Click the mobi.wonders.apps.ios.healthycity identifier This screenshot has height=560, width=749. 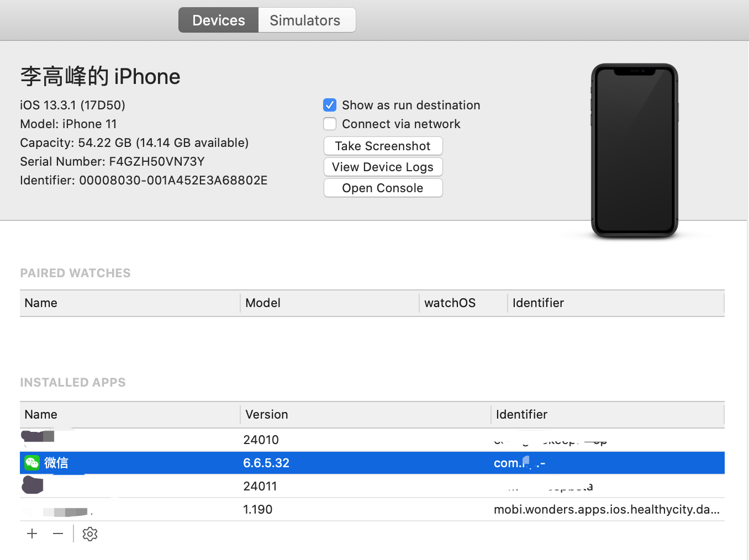[x=606, y=509]
